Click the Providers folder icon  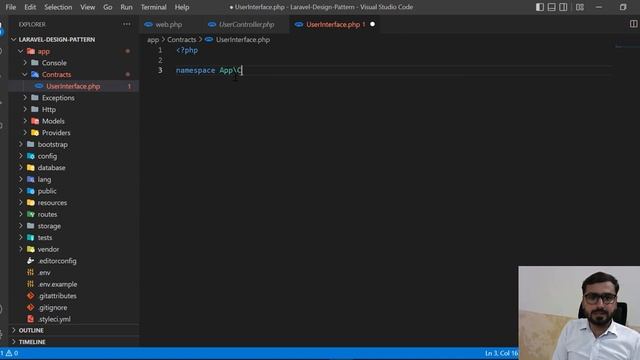(35, 133)
